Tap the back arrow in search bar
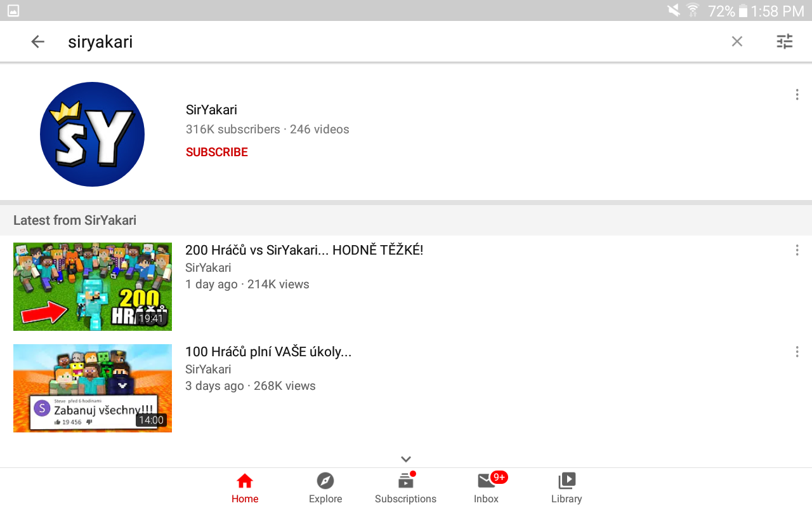The image size is (812, 508). click(x=38, y=42)
